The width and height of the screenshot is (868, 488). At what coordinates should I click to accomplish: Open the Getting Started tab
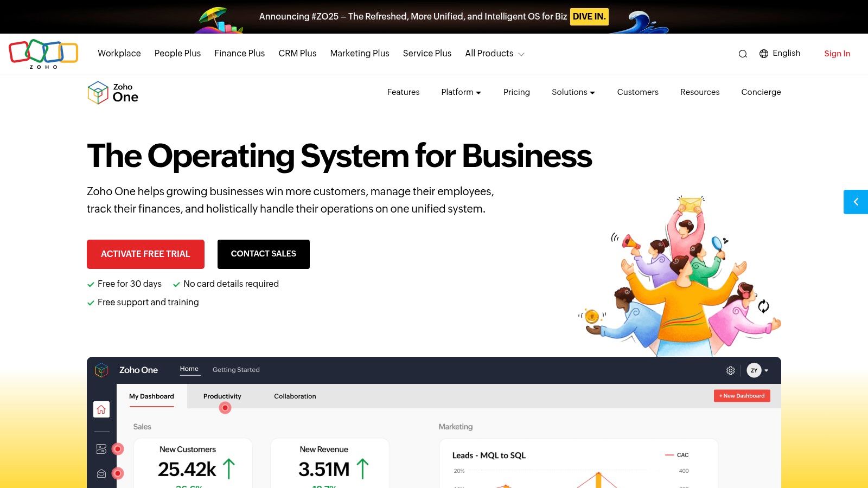[236, 370]
